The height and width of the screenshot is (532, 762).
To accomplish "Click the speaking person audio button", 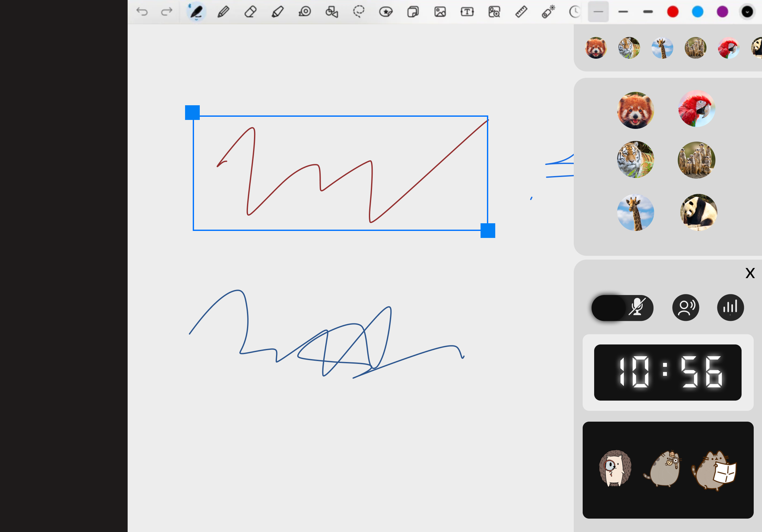I will [686, 307].
